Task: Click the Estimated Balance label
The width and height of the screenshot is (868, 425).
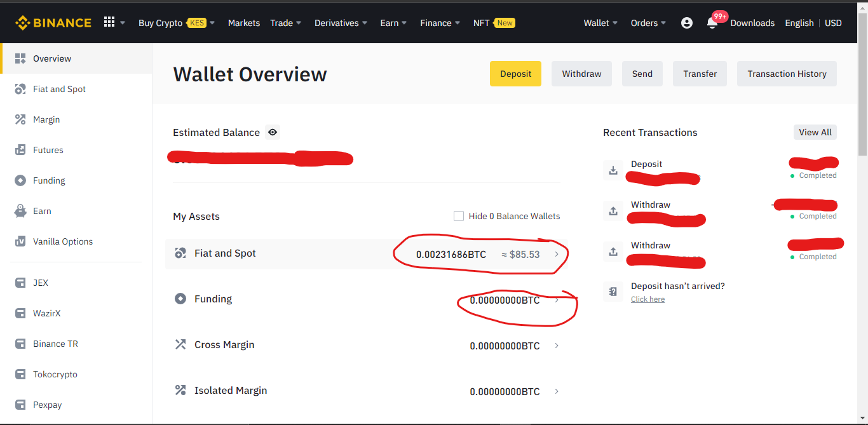Action: (216, 132)
